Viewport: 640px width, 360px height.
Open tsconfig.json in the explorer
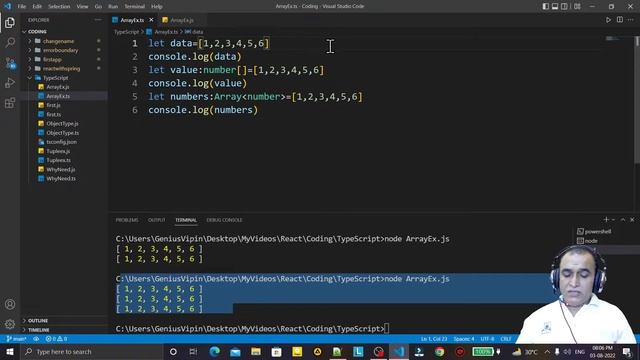61,142
